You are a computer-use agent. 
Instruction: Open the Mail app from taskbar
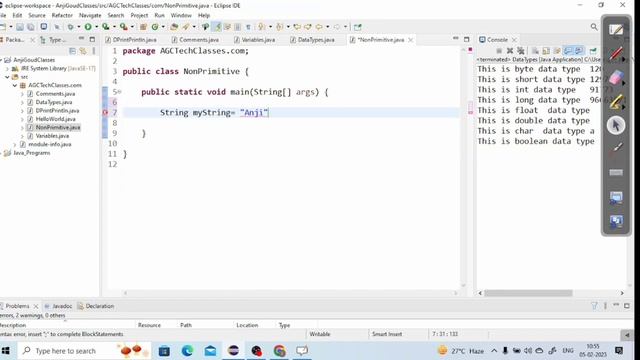click(210, 351)
